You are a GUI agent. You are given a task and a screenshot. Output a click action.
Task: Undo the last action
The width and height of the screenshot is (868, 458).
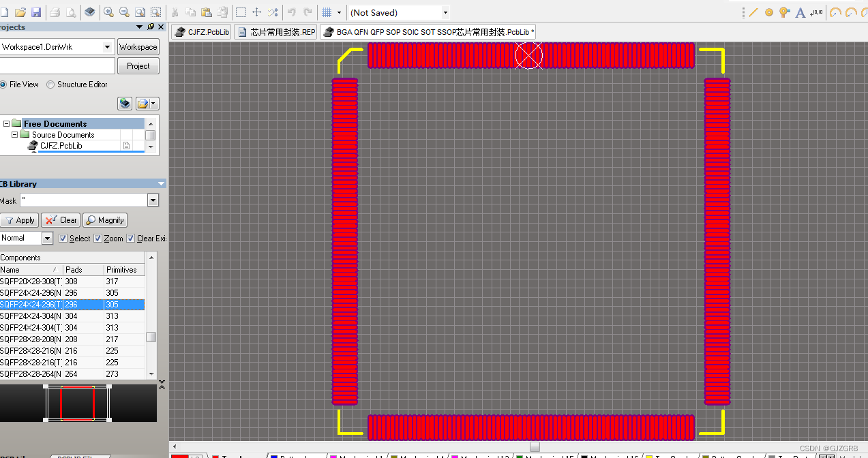pos(292,12)
